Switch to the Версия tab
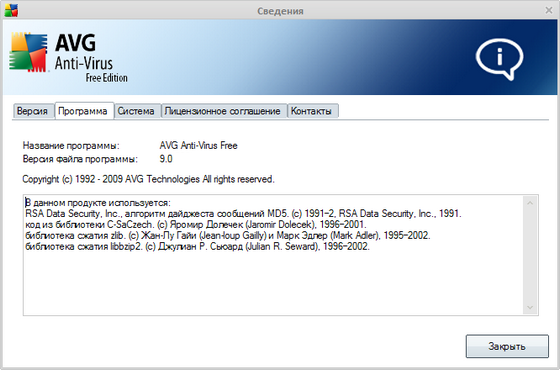 (33, 111)
